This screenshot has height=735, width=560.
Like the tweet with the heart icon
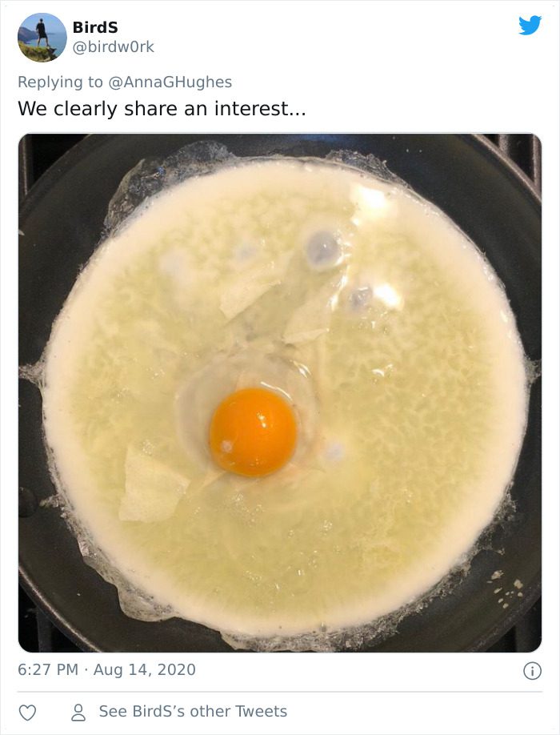click(27, 713)
